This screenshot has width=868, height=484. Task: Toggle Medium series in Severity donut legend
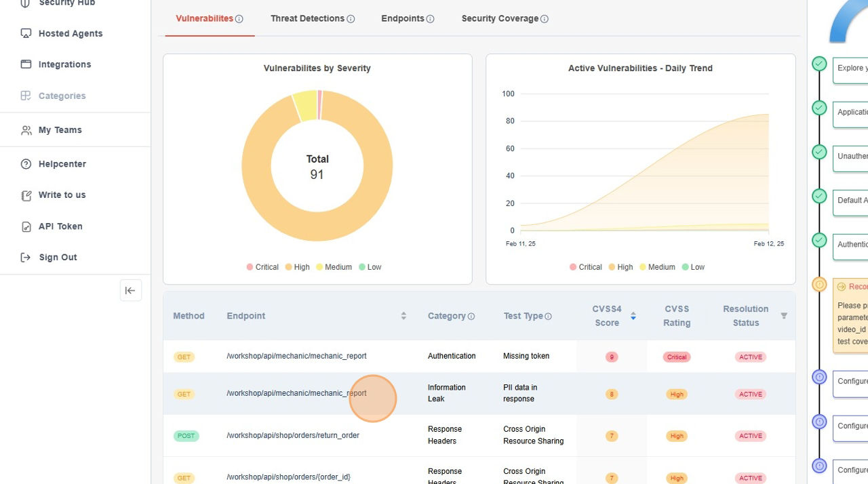coord(334,267)
